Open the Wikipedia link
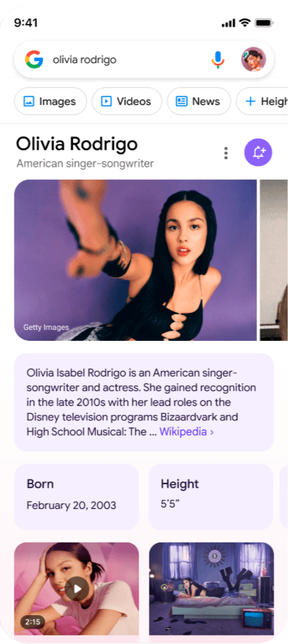 click(187, 431)
